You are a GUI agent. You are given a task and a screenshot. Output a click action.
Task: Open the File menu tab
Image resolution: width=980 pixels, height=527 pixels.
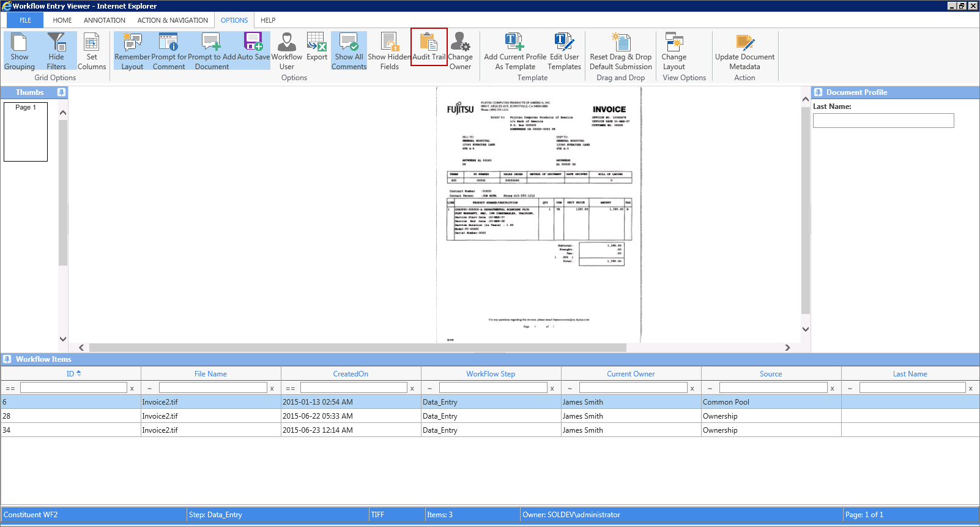(25, 20)
